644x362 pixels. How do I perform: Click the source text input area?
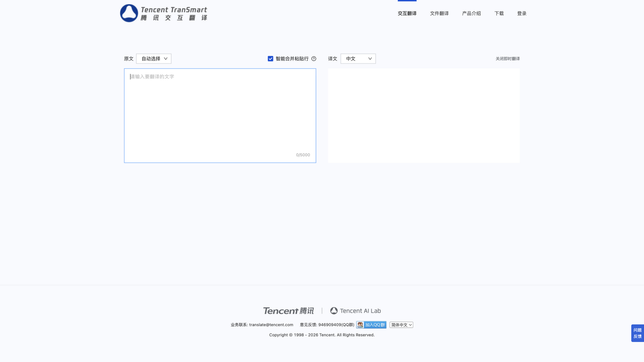coord(220,116)
